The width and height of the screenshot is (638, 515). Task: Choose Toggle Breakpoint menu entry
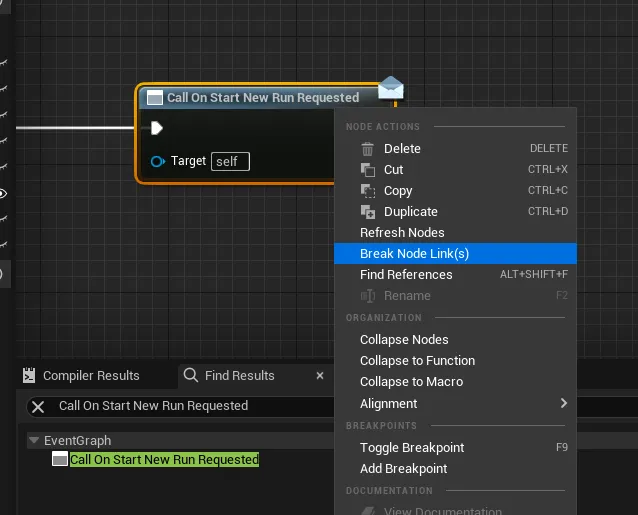click(x=455, y=447)
